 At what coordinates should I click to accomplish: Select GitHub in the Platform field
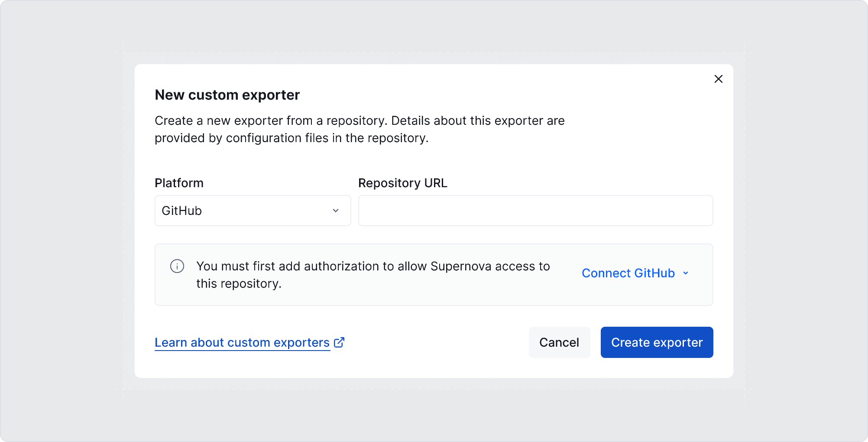pos(253,211)
